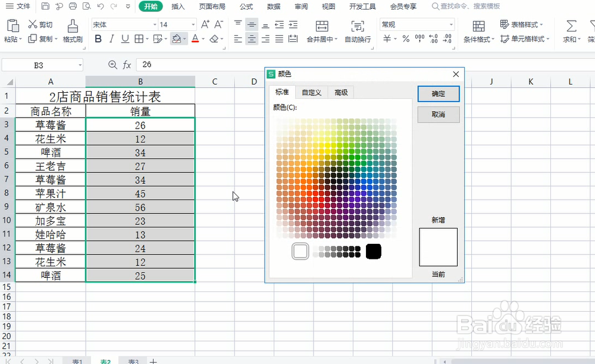Toggle horizontal center alignment
Screen dimensions: 595x364
click(x=252, y=39)
